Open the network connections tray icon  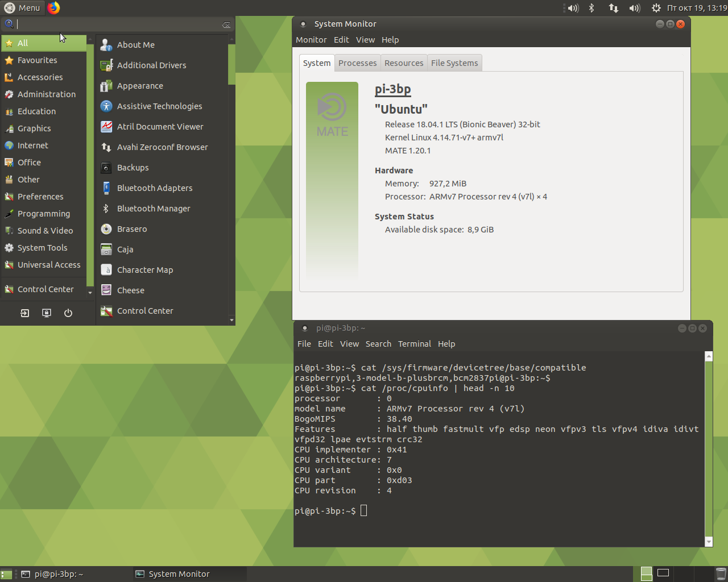tap(613, 8)
